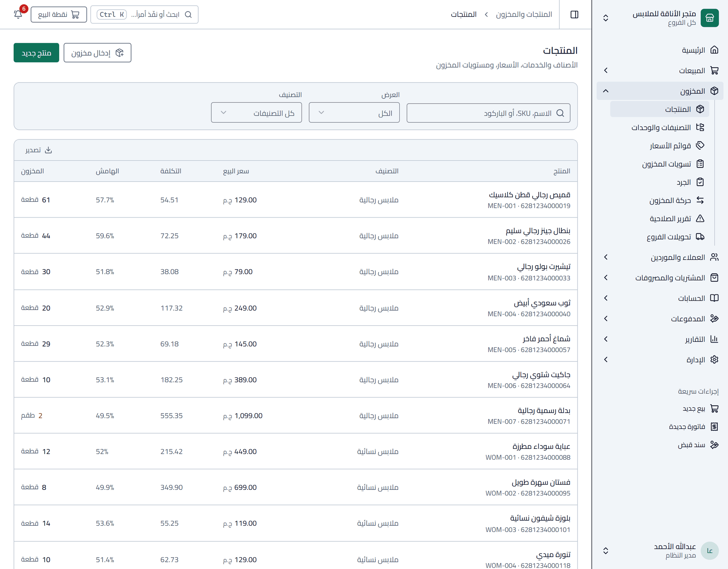The height and width of the screenshot is (569, 728).
Task: Click the سعر البيع column header
Action: [236, 171]
